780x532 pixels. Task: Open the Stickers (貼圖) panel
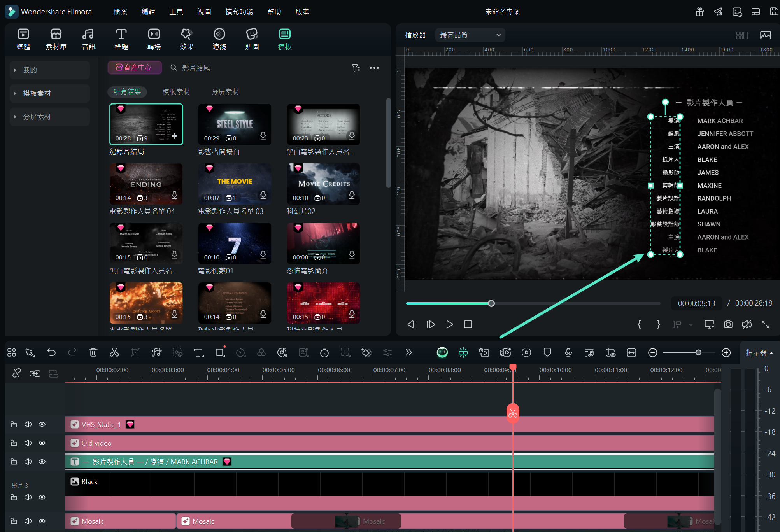coord(252,39)
